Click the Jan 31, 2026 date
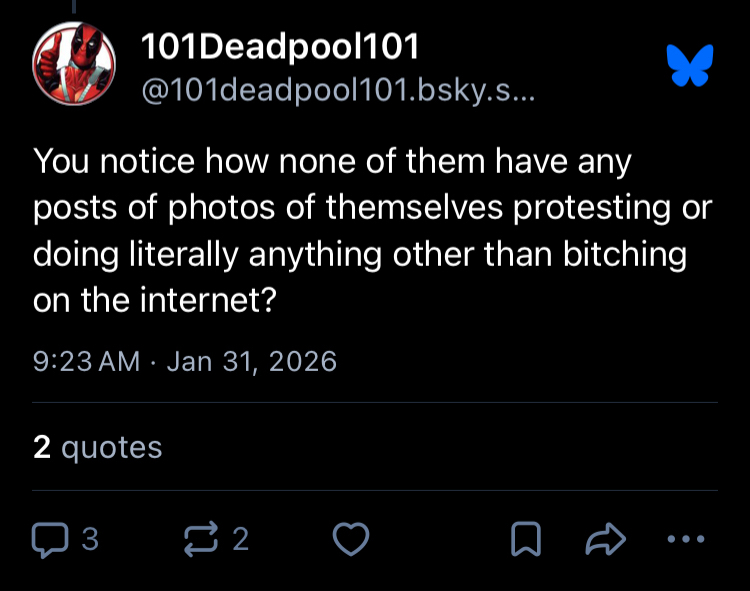Viewport: 750px width, 591px height. [251, 360]
